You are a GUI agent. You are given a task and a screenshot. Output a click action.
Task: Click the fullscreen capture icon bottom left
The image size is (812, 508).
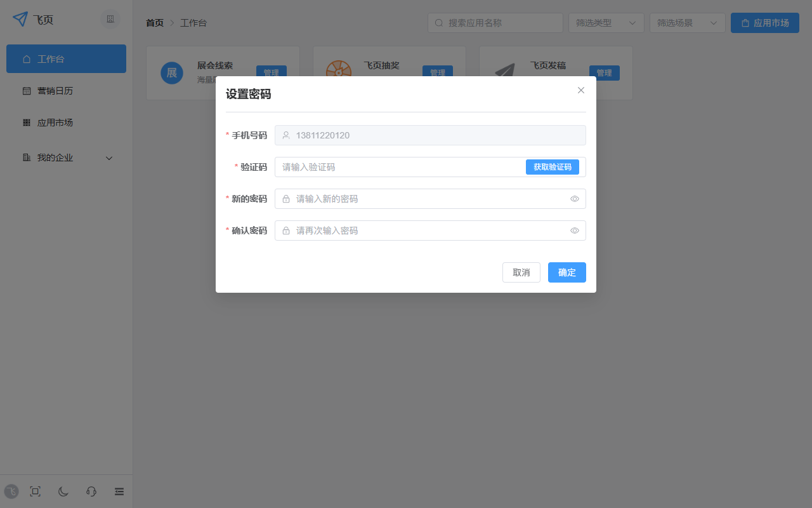[35, 491]
